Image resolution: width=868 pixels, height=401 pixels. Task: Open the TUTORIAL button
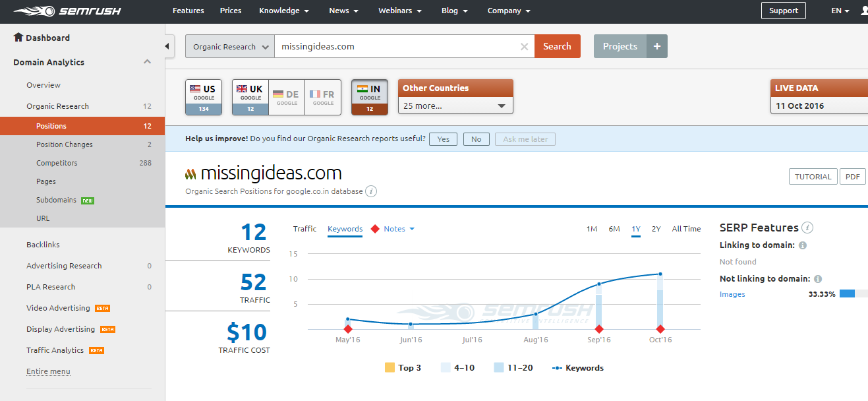[813, 177]
